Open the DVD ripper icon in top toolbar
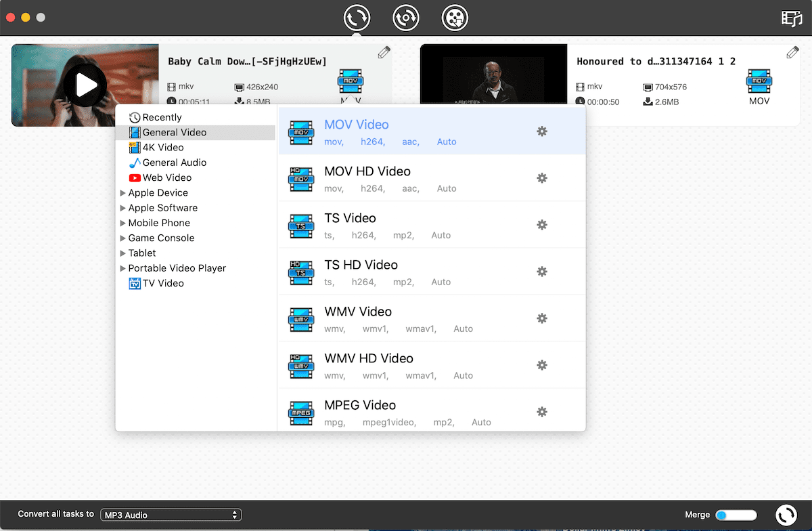The image size is (812, 531). (405, 18)
